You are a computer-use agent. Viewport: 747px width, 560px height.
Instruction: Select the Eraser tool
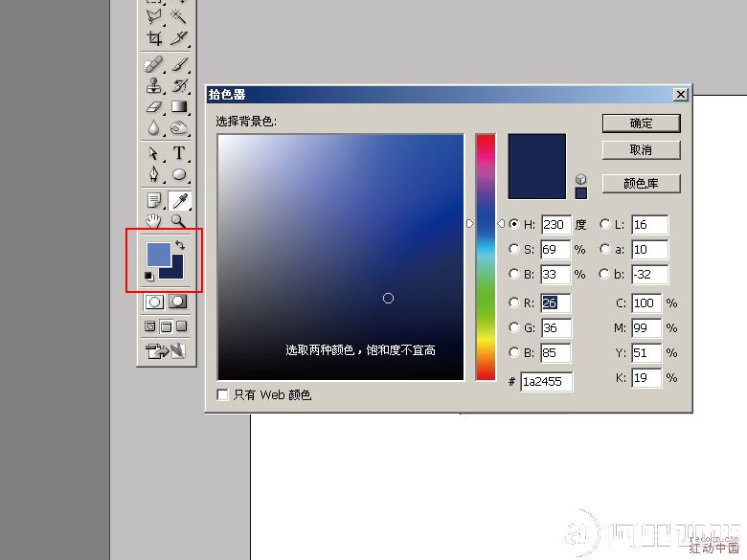pos(153,106)
